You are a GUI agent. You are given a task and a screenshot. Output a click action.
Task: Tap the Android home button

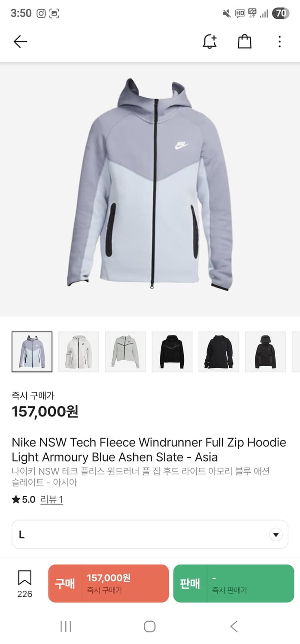(x=150, y=626)
